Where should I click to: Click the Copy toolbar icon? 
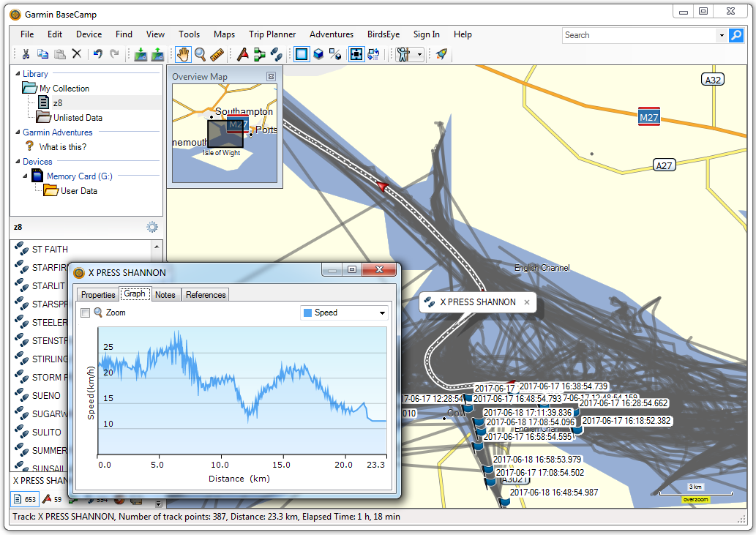pyautogui.click(x=43, y=54)
